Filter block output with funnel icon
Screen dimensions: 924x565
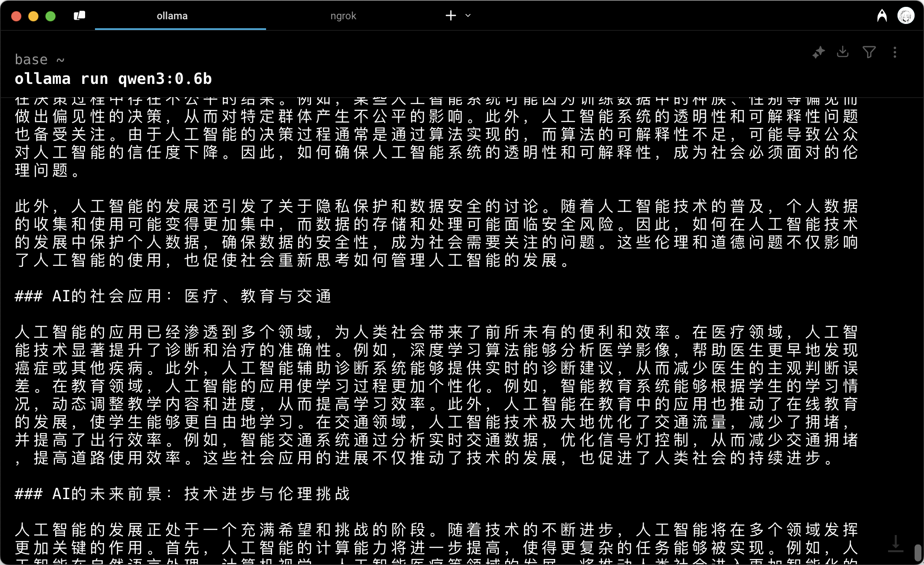click(869, 52)
